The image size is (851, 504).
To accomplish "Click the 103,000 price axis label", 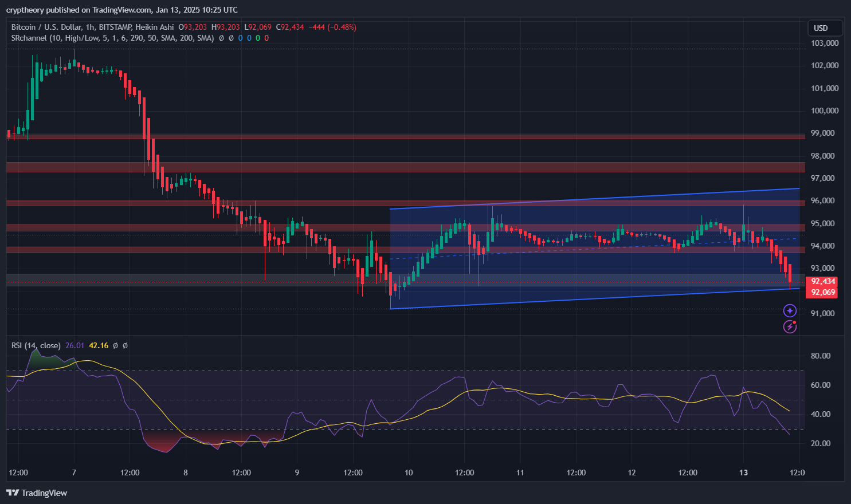I will pyautogui.click(x=825, y=43).
